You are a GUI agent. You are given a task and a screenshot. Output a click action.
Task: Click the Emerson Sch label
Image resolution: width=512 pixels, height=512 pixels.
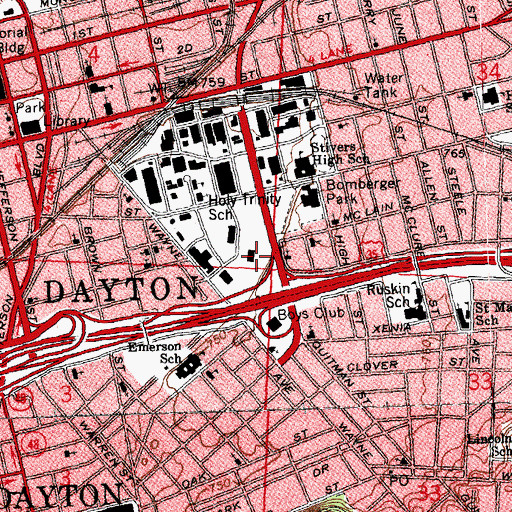(x=155, y=352)
